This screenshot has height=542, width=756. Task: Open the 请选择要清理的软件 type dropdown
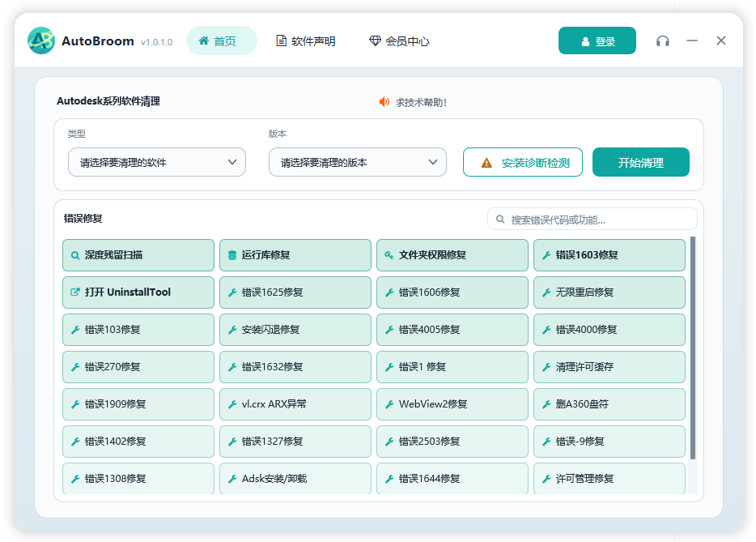point(157,162)
